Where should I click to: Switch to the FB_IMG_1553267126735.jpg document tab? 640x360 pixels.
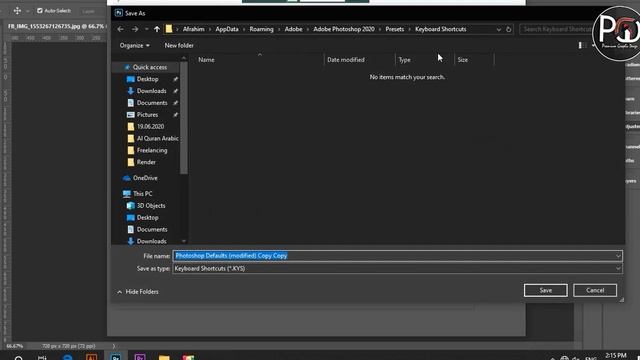(55, 26)
